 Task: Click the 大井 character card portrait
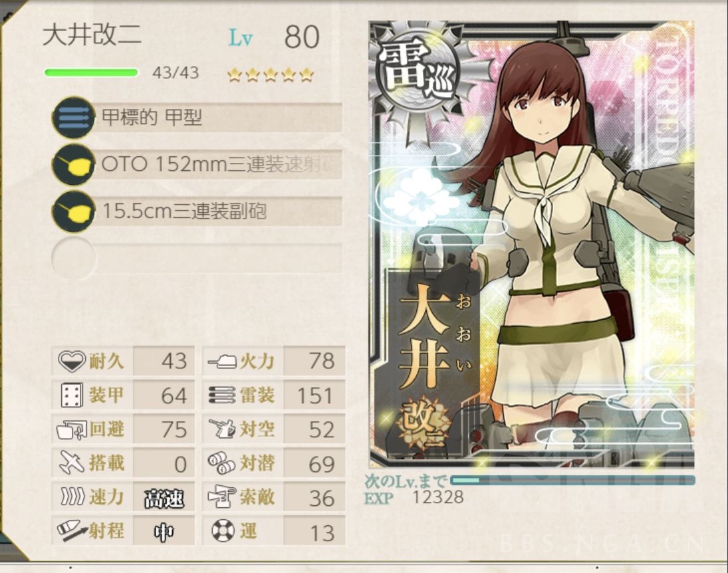point(532,245)
